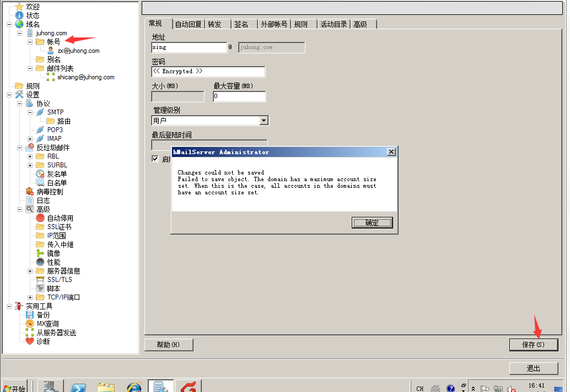This screenshot has width=570, height=392.
Task: Click the 灰名单 clock icon
Action: point(40,174)
